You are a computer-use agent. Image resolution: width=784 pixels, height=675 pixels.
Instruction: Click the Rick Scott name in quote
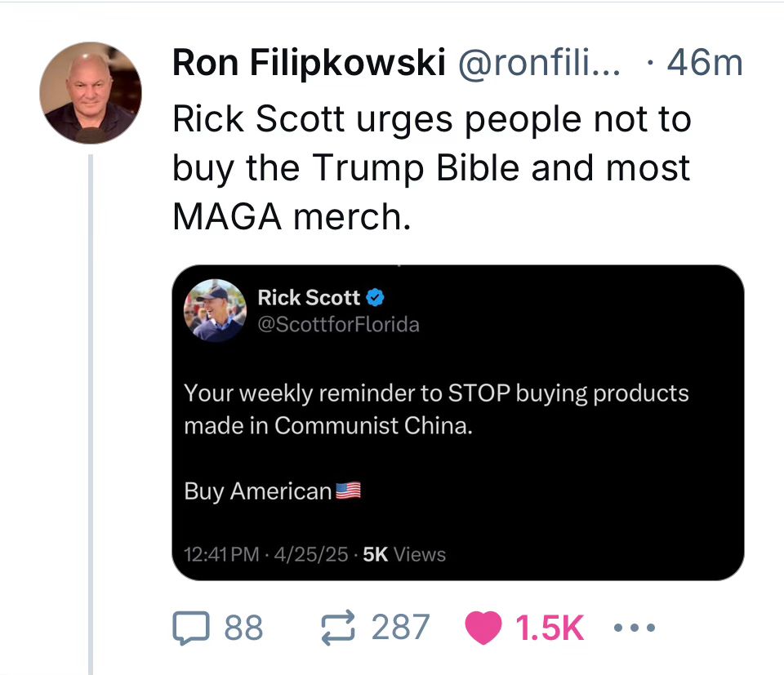point(309,298)
